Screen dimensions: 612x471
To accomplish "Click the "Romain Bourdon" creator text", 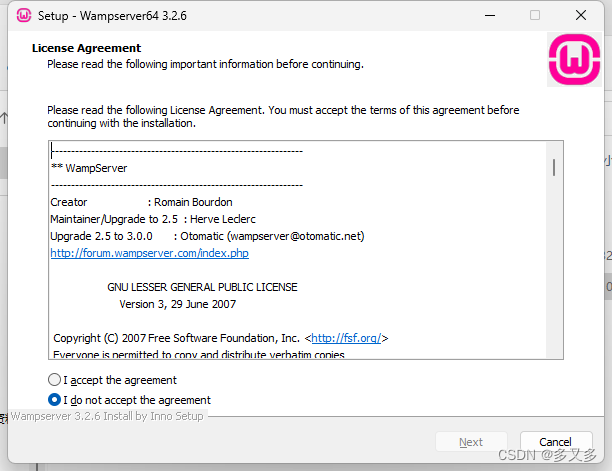I will click(x=193, y=202).
